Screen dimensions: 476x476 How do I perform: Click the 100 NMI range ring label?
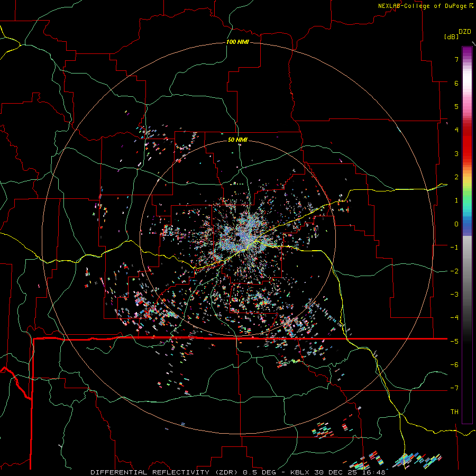[x=237, y=42]
